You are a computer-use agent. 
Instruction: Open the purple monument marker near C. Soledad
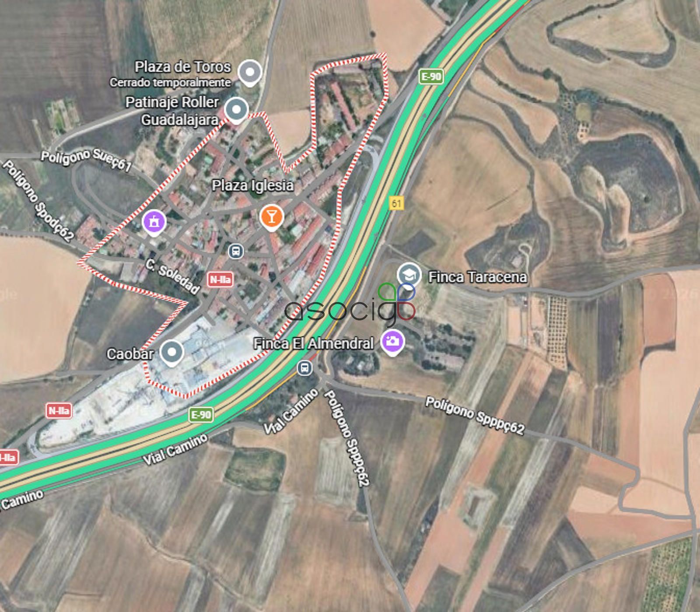[x=154, y=223]
